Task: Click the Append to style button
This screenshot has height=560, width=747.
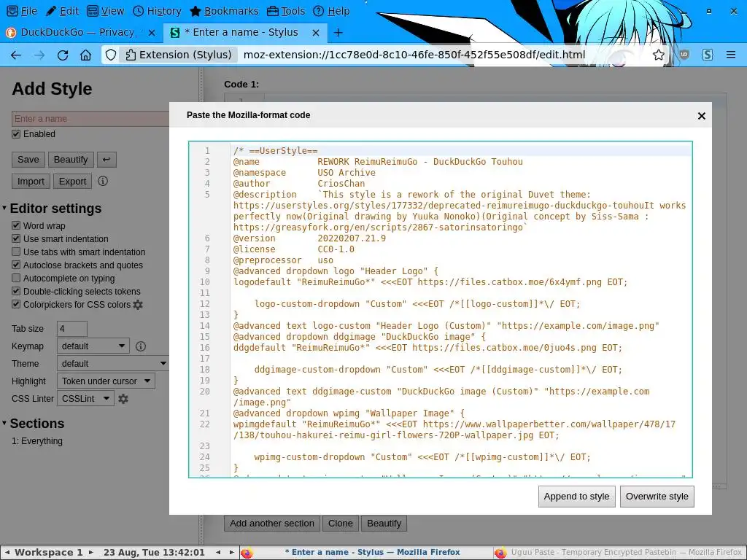Action: click(576, 497)
